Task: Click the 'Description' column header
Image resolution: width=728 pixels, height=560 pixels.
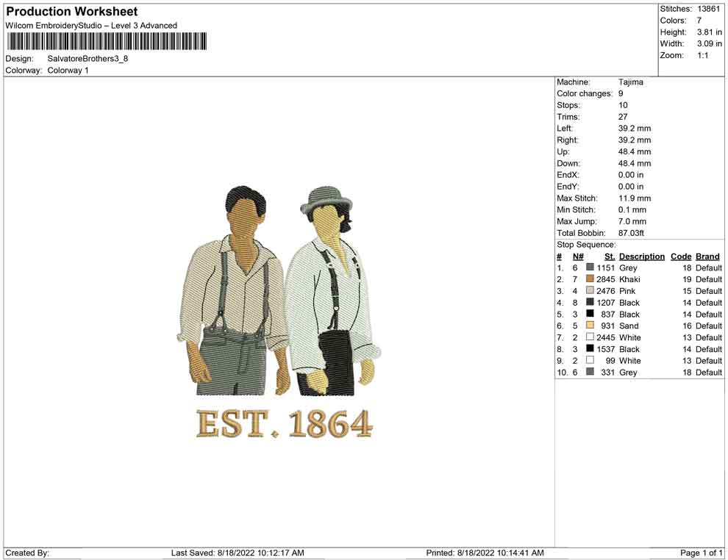Action: click(642, 256)
